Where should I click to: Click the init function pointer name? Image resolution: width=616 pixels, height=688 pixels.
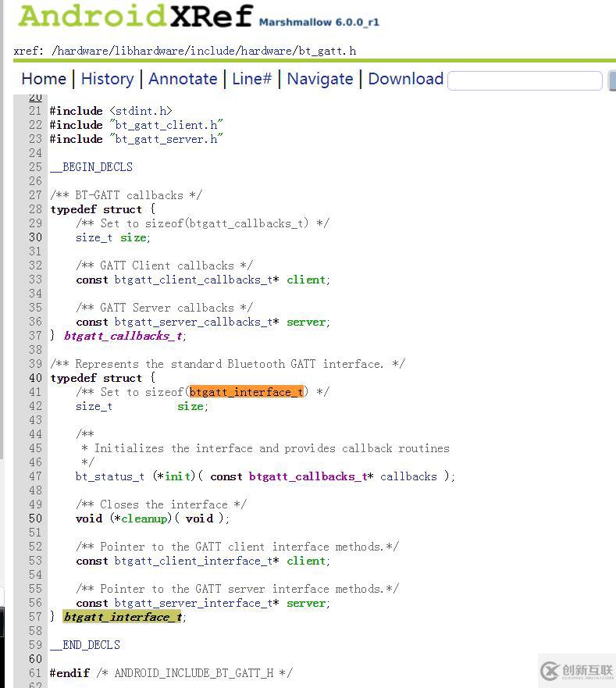(177, 476)
